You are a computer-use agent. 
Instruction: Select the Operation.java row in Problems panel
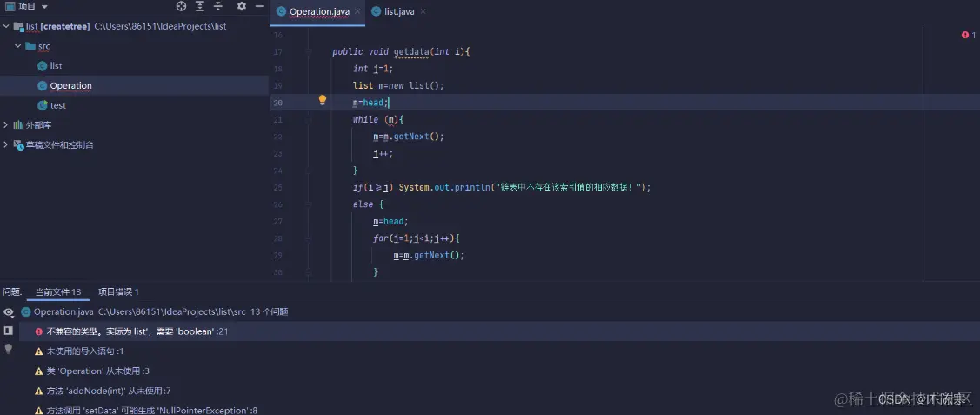coord(490,311)
